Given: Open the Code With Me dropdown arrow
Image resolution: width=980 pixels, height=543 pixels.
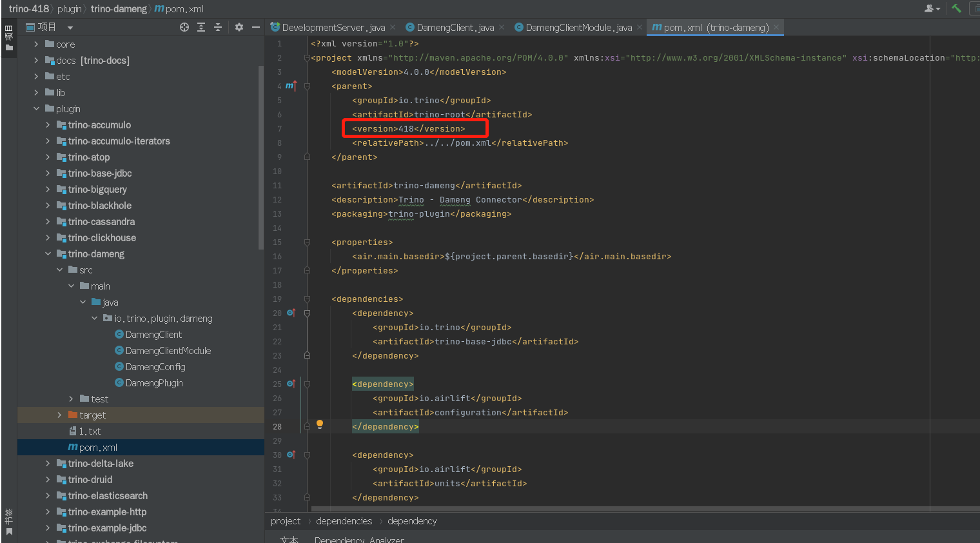Looking at the screenshot, I should click(938, 9).
